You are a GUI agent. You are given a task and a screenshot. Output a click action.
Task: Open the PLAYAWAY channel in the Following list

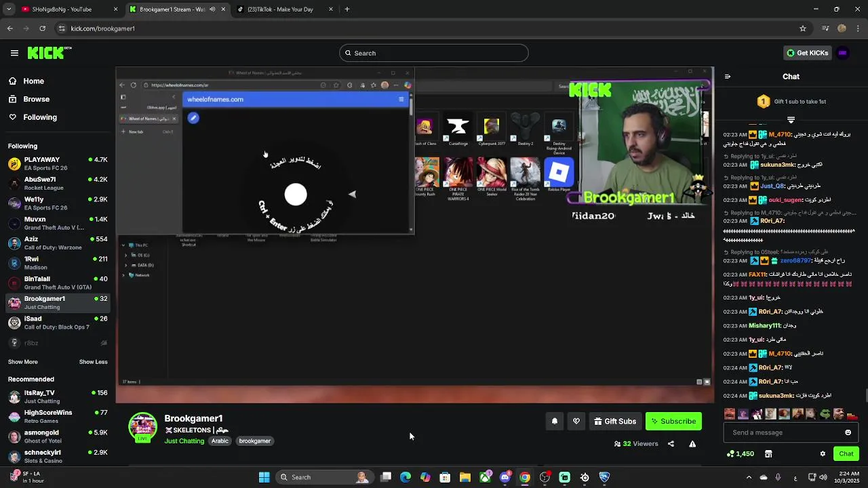[58, 163]
